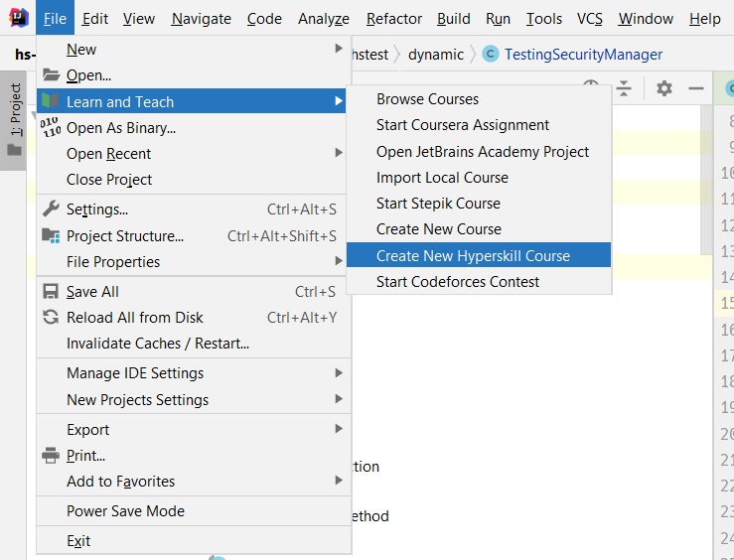The image size is (734, 560).
Task: Click the Learn and Teach book icon
Action: tap(50, 101)
